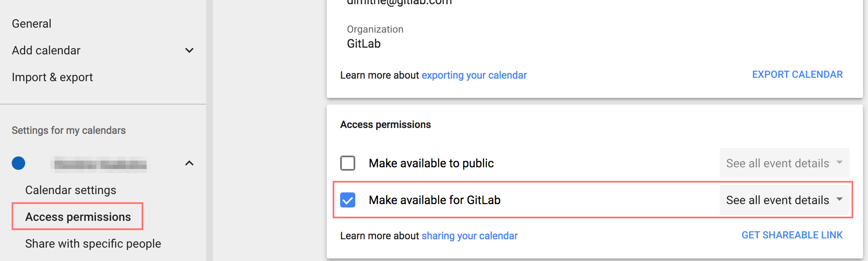Open the public access event details dropdown
The width and height of the screenshot is (868, 261).
click(784, 163)
